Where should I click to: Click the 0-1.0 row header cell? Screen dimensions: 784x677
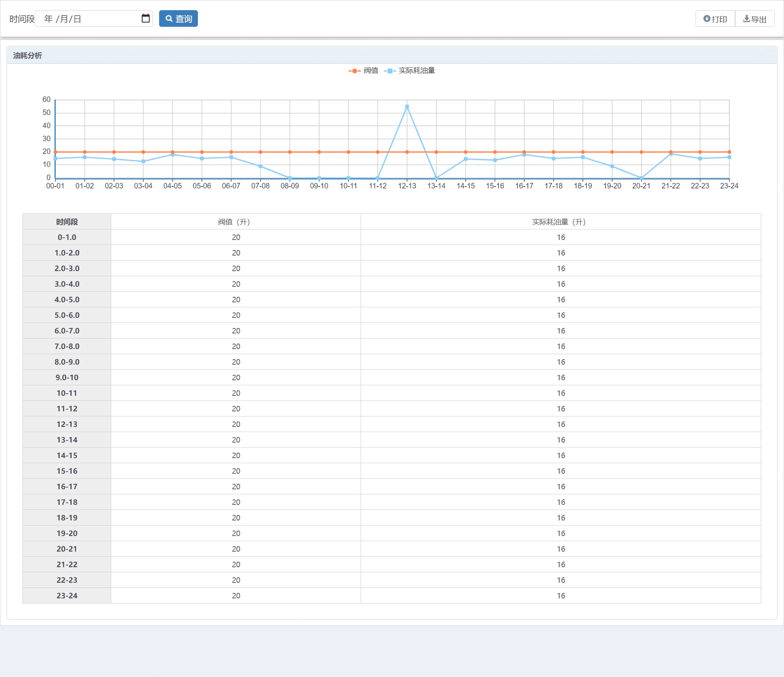(x=67, y=237)
